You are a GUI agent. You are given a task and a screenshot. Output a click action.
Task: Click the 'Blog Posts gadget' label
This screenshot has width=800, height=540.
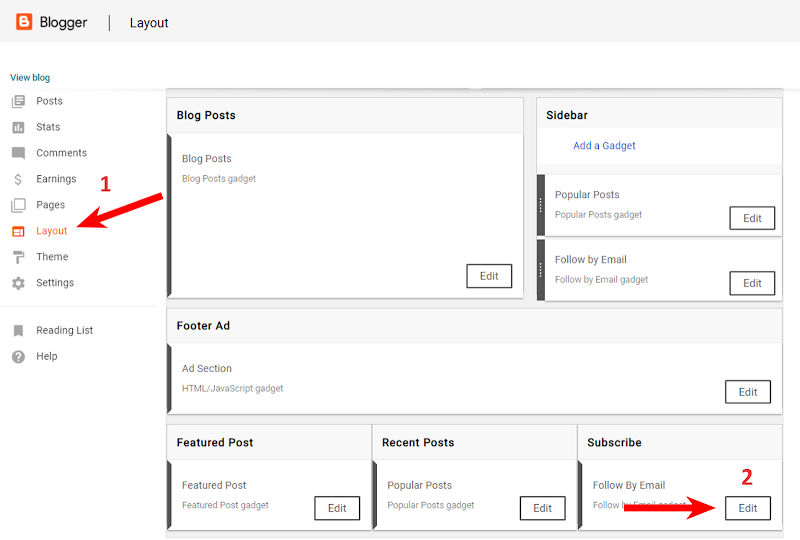click(x=219, y=179)
